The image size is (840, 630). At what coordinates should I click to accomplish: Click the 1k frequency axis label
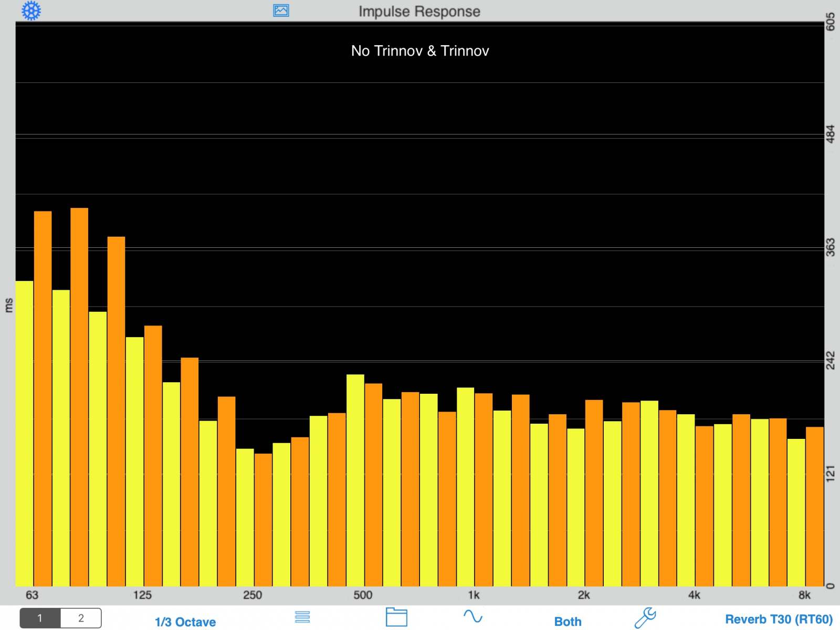(474, 595)
